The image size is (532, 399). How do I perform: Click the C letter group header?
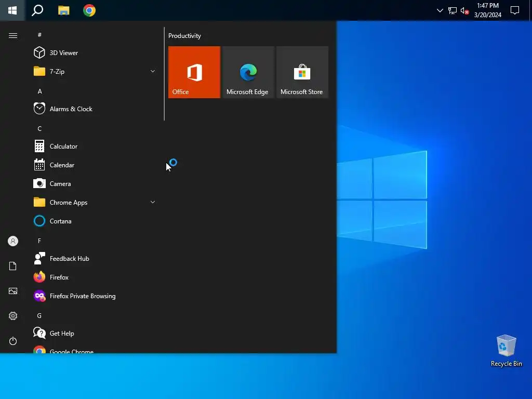click(x=39, y=129)
